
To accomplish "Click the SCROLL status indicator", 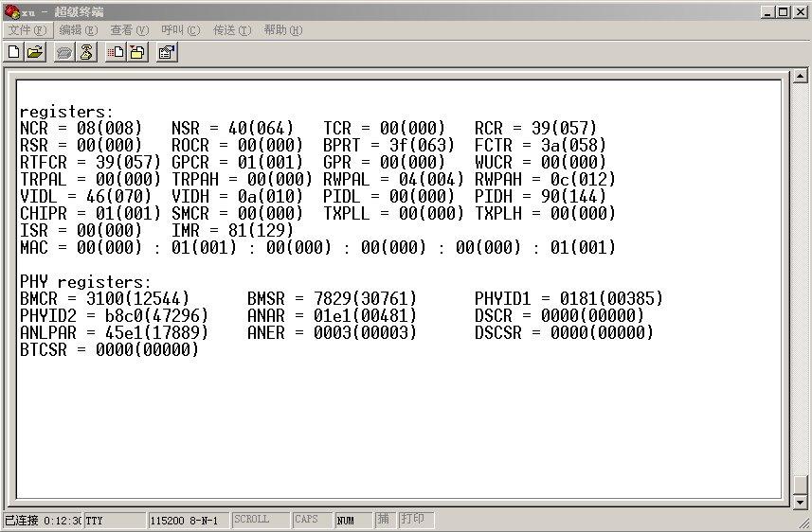I will [261, 520].
